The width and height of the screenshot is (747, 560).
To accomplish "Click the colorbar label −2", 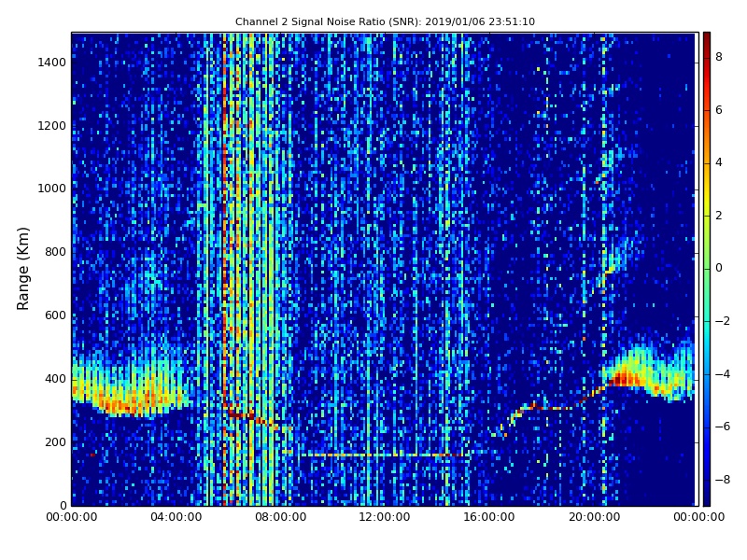I will click(x=723, y=321).
